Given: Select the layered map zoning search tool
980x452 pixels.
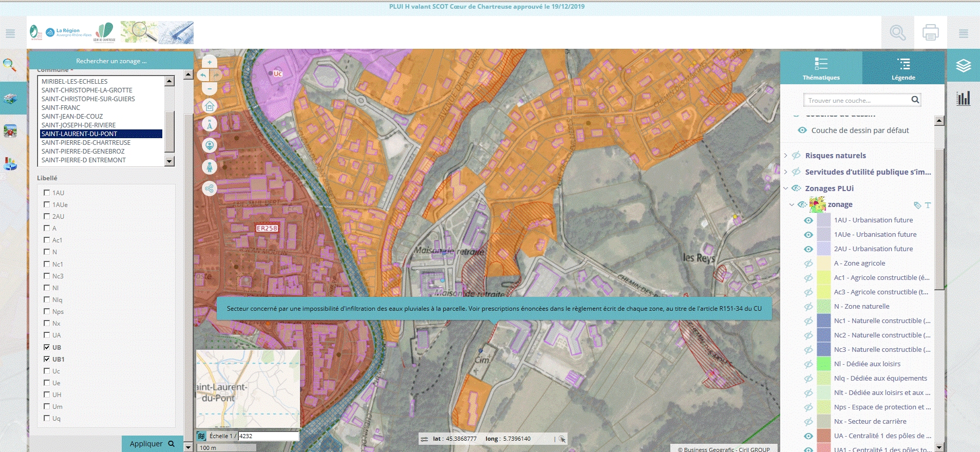Looking at the screenshot, I should click(x=10, y=98).
